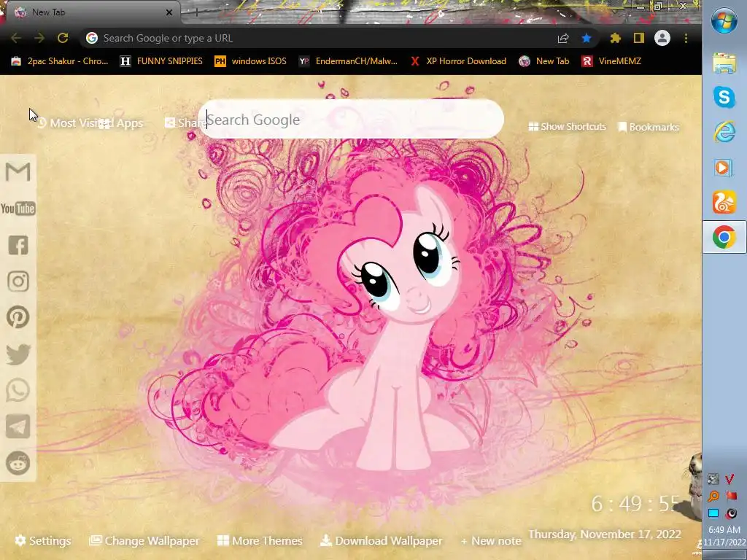This screenshot has height=560, width=747.
Task: Bookmark this tab with the star icon
Action: point(587,38)
